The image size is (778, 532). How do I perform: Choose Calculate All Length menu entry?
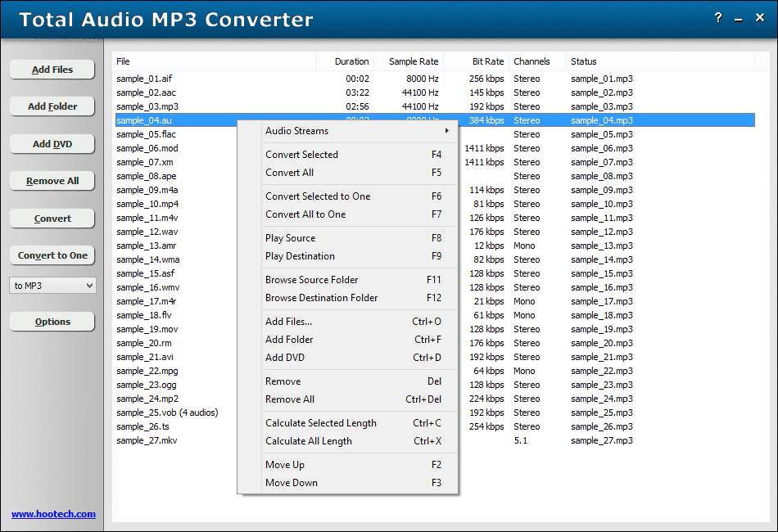357,441
